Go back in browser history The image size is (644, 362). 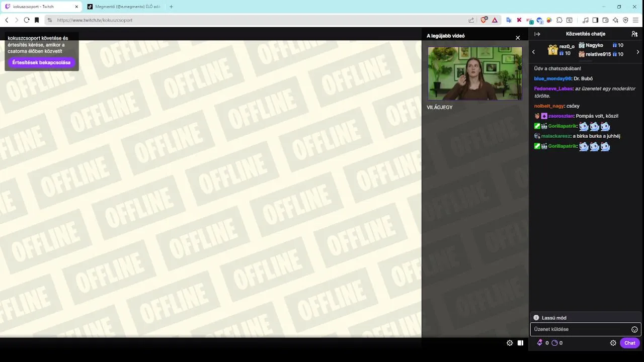[7, 20]
